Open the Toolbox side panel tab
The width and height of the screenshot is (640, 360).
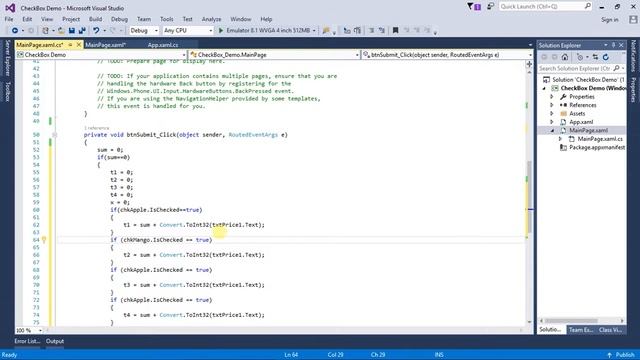click(x=7, y=91)
